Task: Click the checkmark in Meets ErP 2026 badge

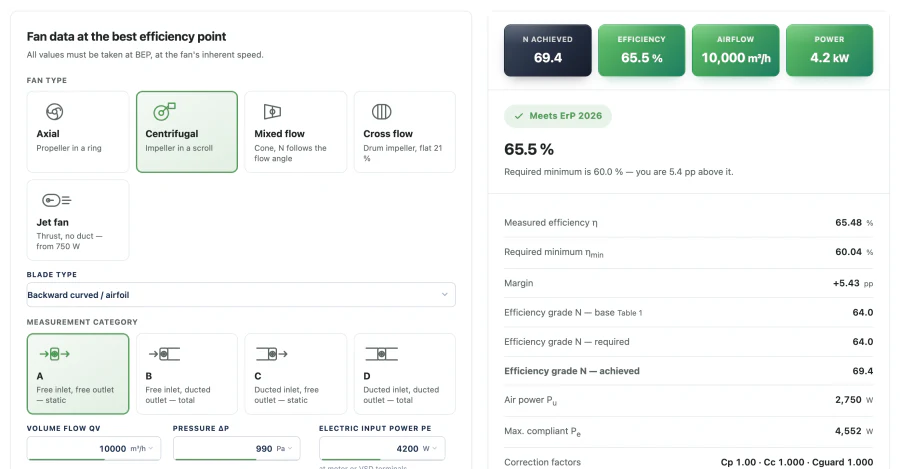Action: tap(519, 116)
